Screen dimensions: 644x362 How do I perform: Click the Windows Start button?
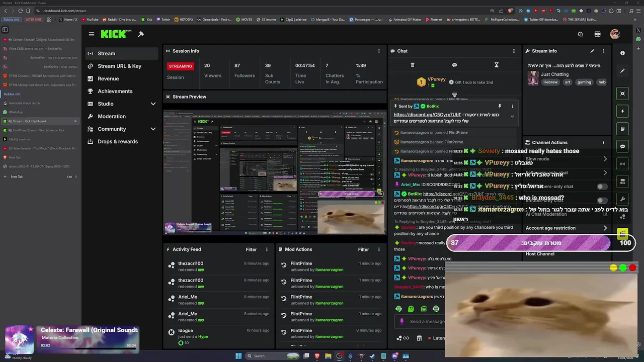pos(238,356)
